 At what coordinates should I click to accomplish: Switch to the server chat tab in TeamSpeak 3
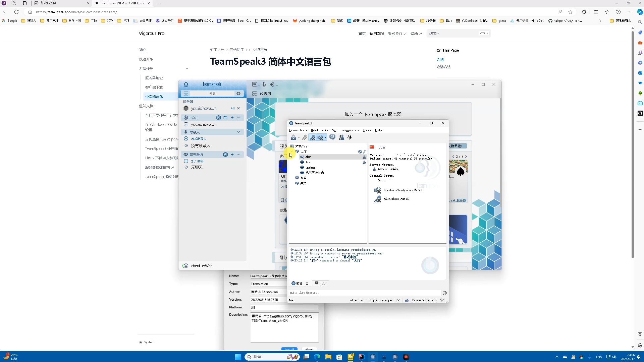(300, 284)
